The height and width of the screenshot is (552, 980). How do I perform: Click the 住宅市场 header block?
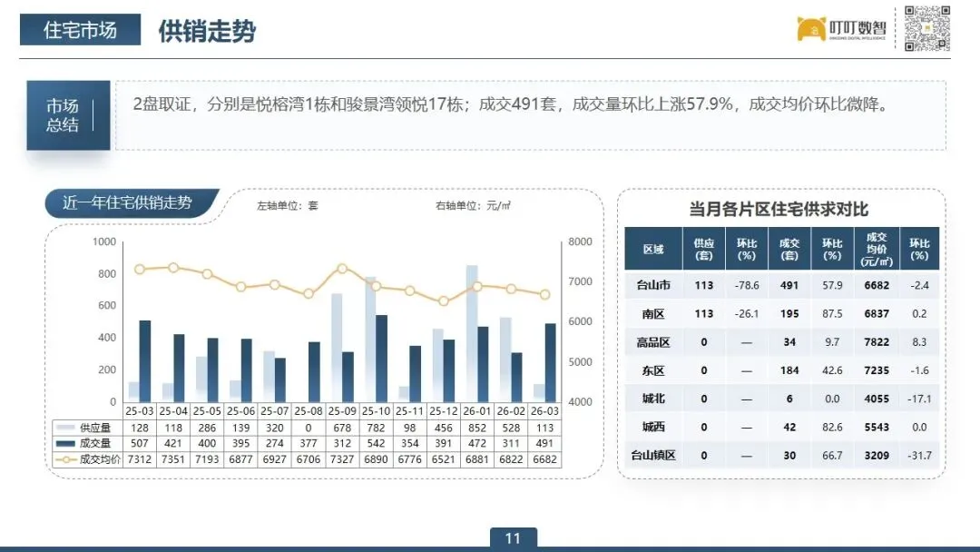(80, 29)
